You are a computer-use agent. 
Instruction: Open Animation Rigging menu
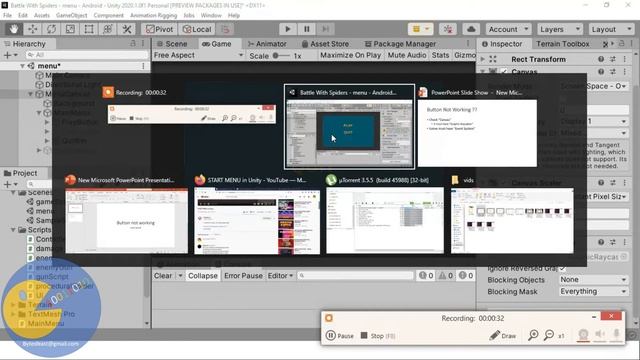click(153, 15)
